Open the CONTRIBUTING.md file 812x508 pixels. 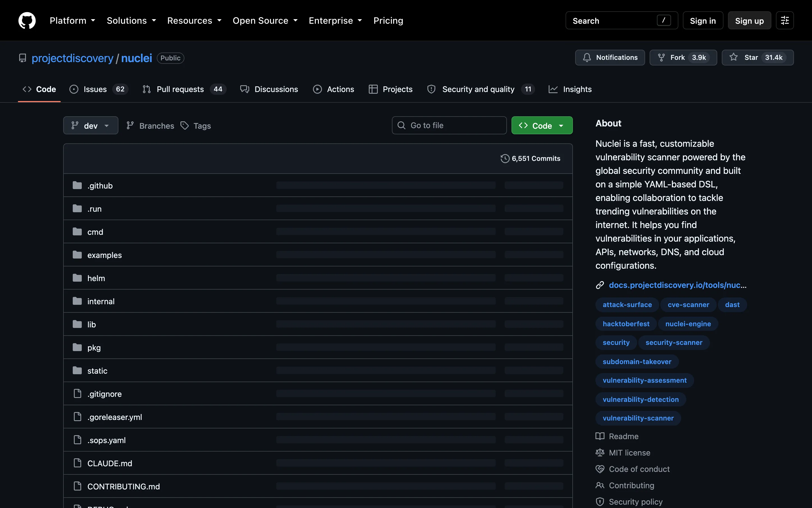pyautogui.click(x=123, y=487)
